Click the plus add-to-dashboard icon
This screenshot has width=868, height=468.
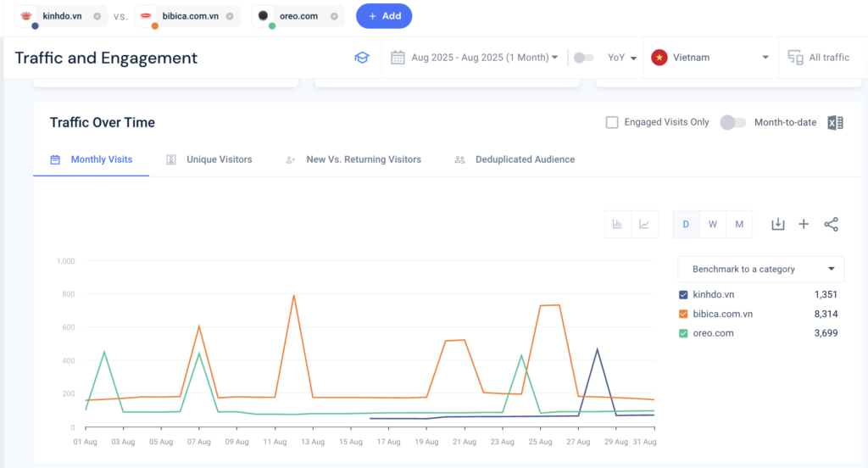click(804, 225)
